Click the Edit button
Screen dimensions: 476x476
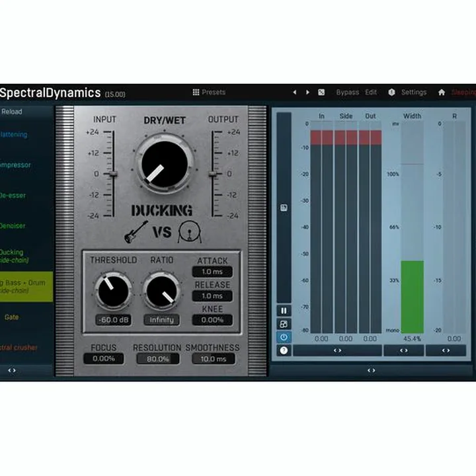click(x=371, y=92)
